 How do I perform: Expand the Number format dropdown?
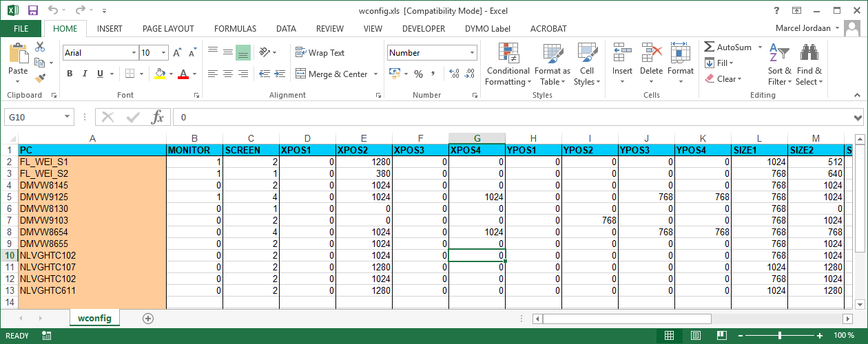point(472,53)
